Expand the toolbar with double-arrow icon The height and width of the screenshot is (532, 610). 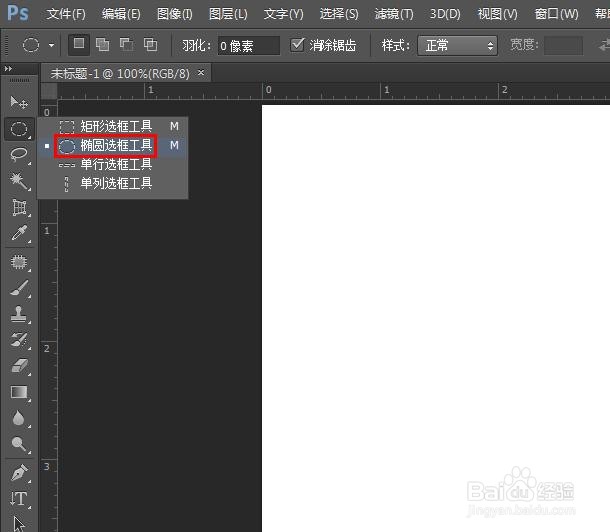tap(8, 69)
